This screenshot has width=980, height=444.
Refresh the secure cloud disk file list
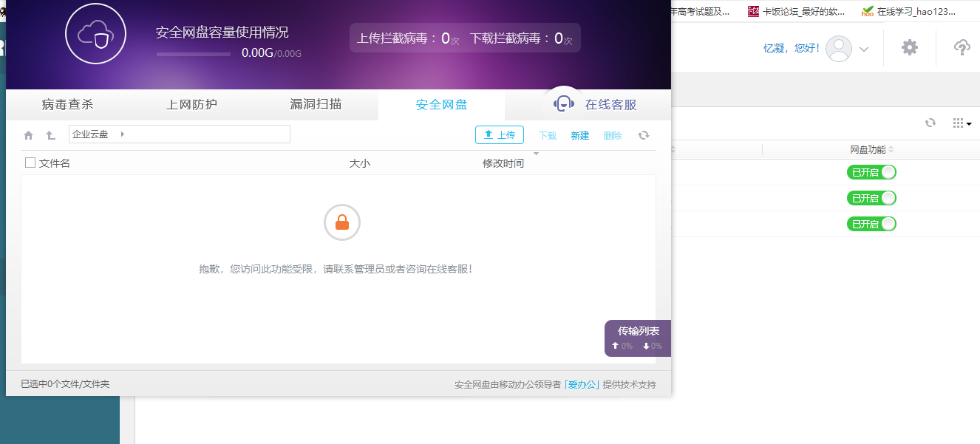point(644,135)
